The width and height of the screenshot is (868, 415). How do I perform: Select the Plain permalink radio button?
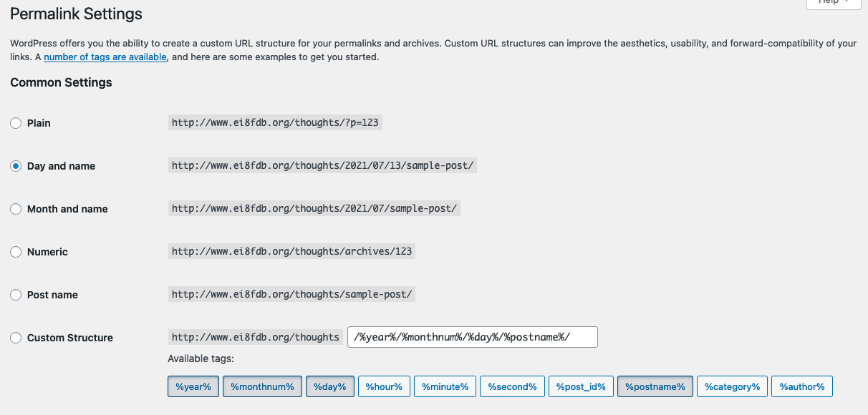pyautogui.click(x=16, y=123)
